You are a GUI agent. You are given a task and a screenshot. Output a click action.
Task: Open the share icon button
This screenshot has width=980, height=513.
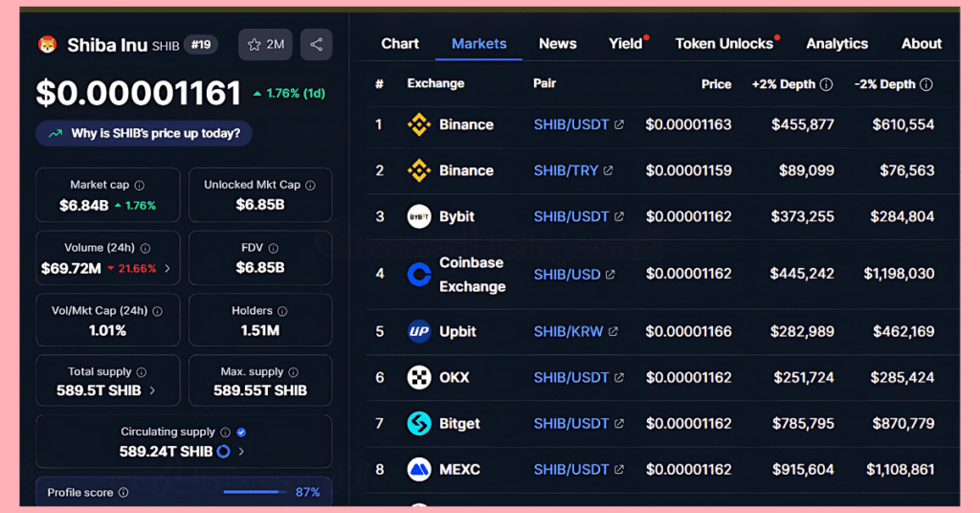(x=316, y=44)
